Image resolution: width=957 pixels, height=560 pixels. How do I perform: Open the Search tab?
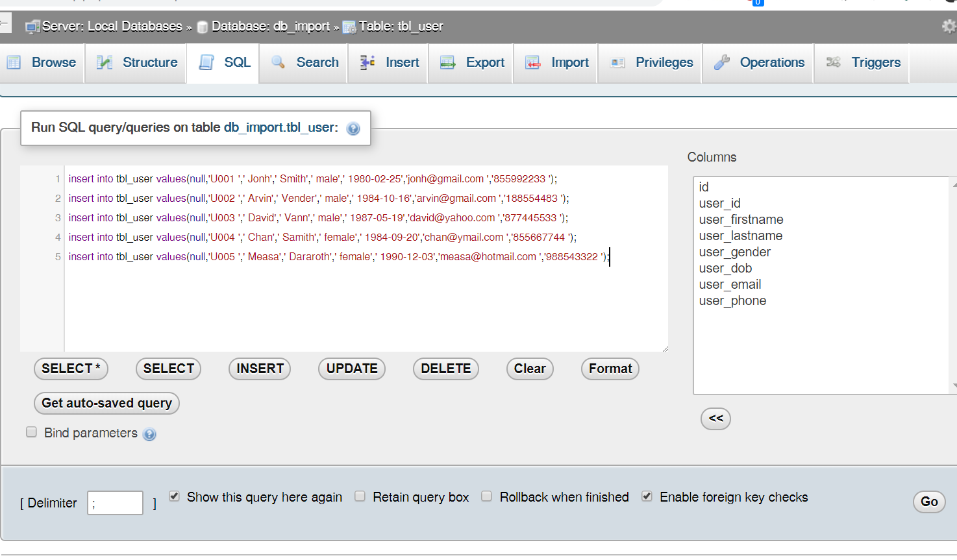coord(304,63)
